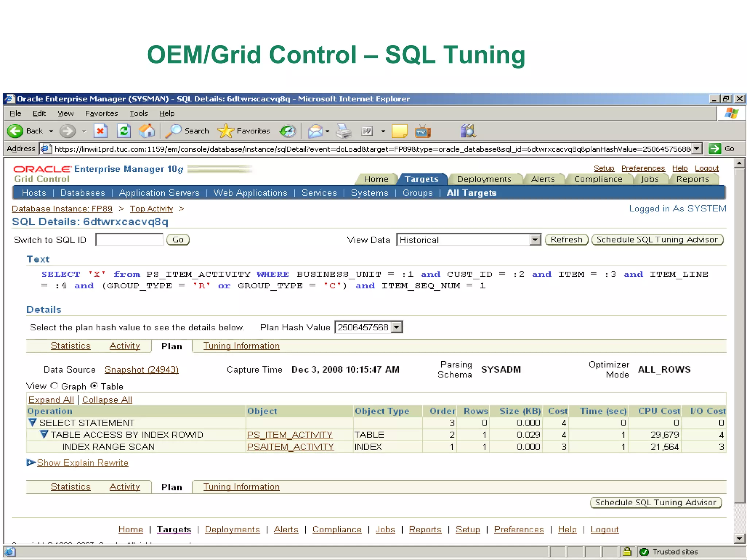Open the Search magnifier icon
747x560 pixels.
pos(173,131)
